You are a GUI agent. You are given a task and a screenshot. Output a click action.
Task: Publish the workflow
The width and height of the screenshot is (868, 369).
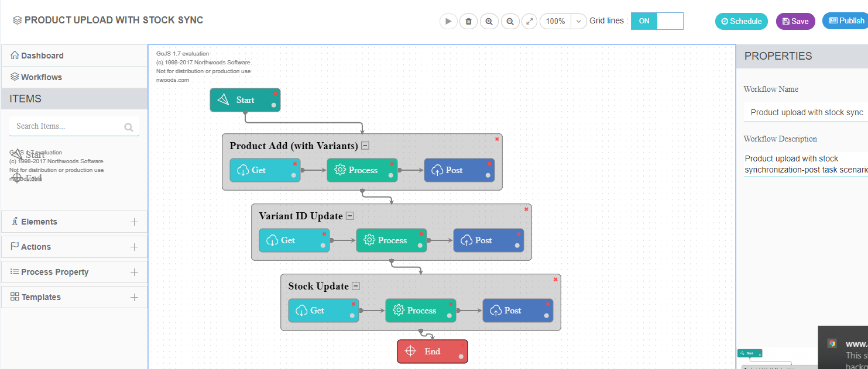846,21
